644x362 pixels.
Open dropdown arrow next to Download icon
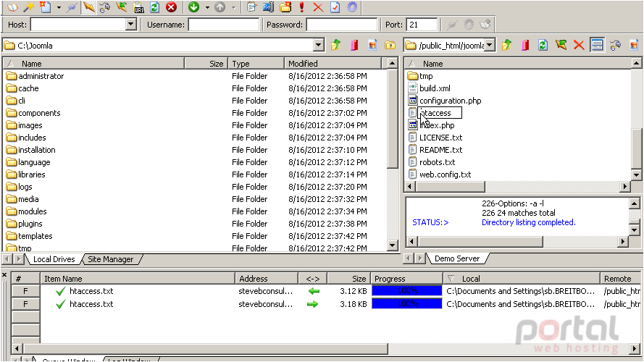click(x=207, y=7)
